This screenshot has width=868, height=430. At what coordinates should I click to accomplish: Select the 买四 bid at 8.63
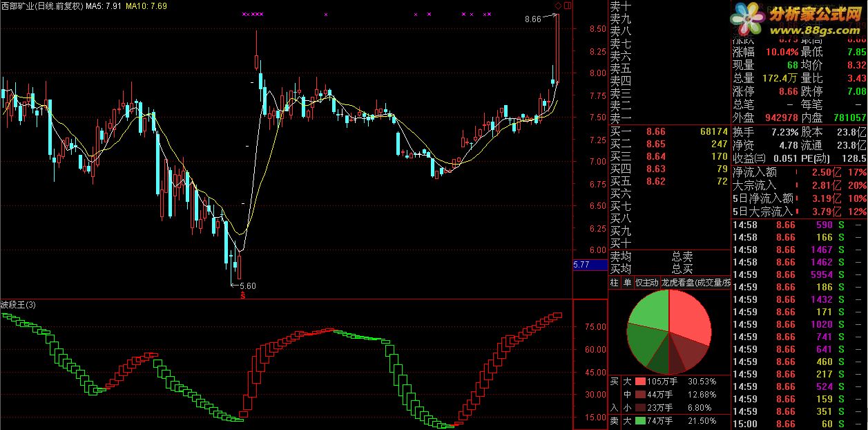click(669, 169)
